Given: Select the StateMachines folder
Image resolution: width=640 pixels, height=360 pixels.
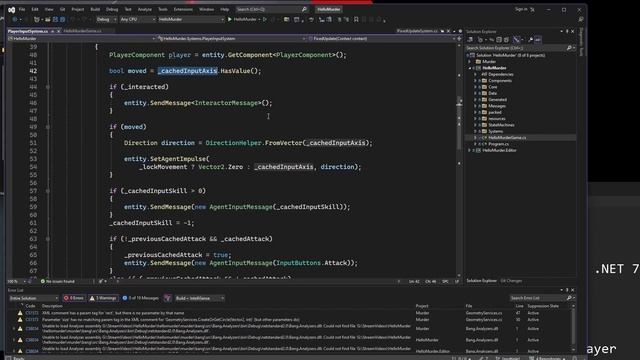Looking at the screenshot, I should tap(501, 125).
